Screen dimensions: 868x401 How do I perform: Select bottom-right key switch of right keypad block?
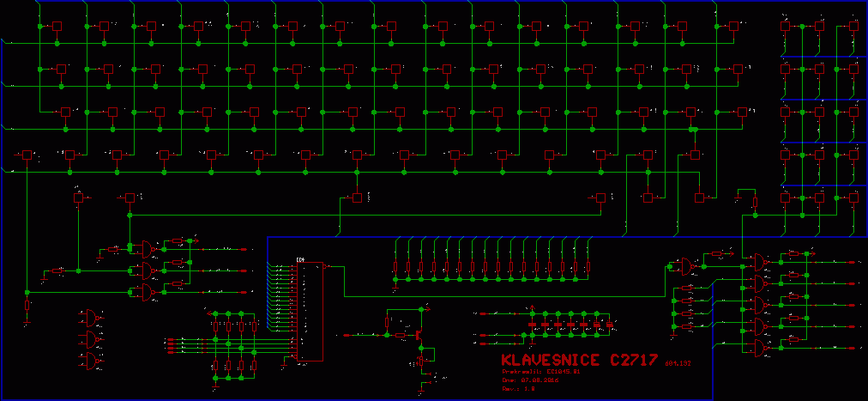[x=853, y=198]
